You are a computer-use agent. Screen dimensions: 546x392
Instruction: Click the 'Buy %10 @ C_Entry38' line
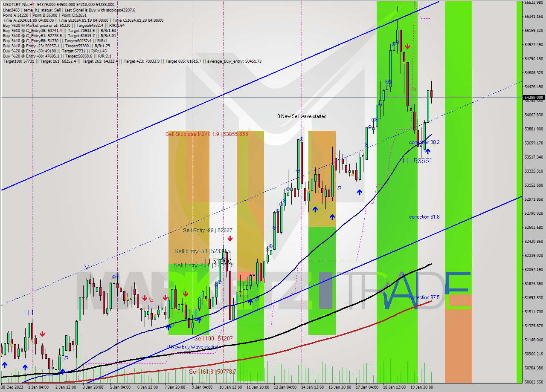pyautogui.click(x=59, y=30)
